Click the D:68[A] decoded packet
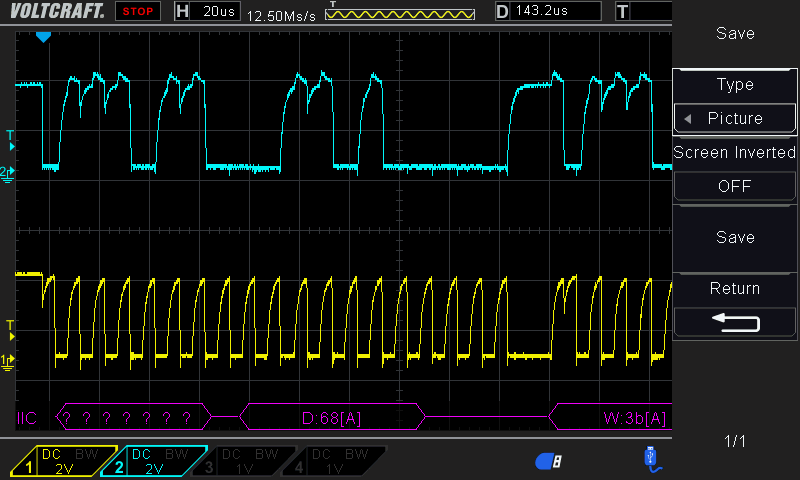 [331, 416]
